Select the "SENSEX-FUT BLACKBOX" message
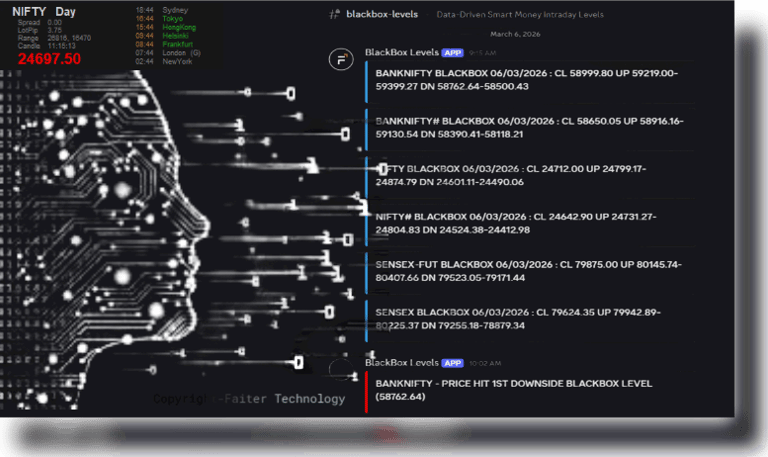 pyautogui.click(x=528, y=271)
